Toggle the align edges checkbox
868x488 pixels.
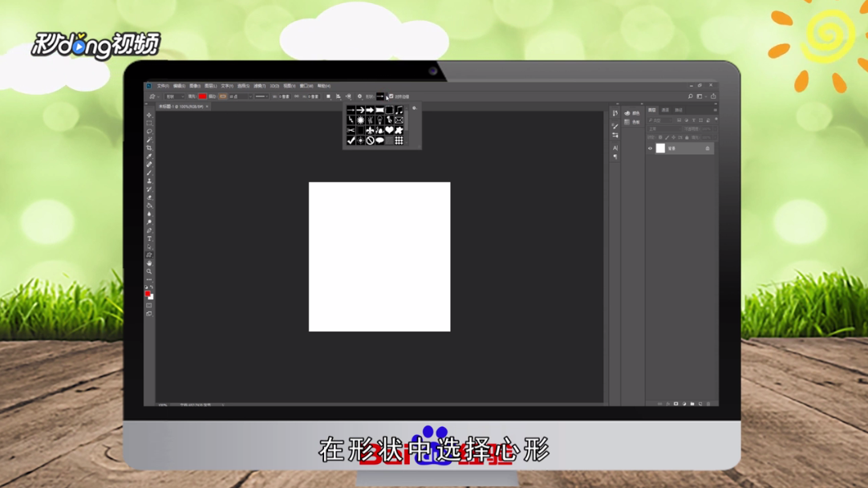[x=391, y=96]
